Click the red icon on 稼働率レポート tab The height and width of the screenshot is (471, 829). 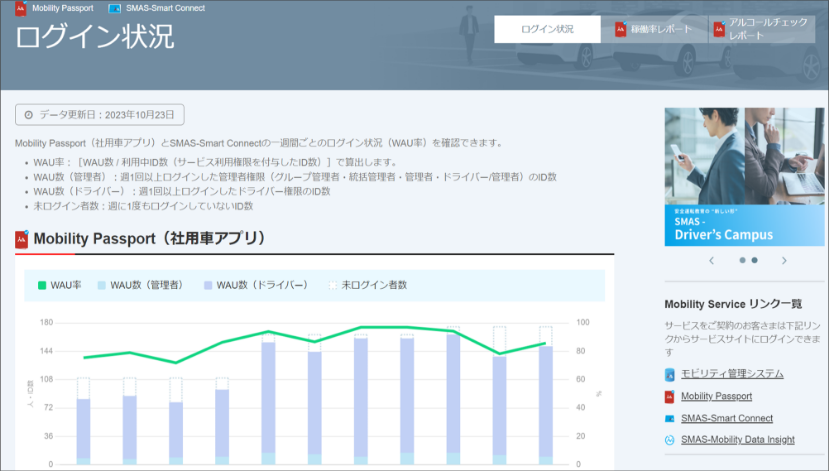(621, 29)
